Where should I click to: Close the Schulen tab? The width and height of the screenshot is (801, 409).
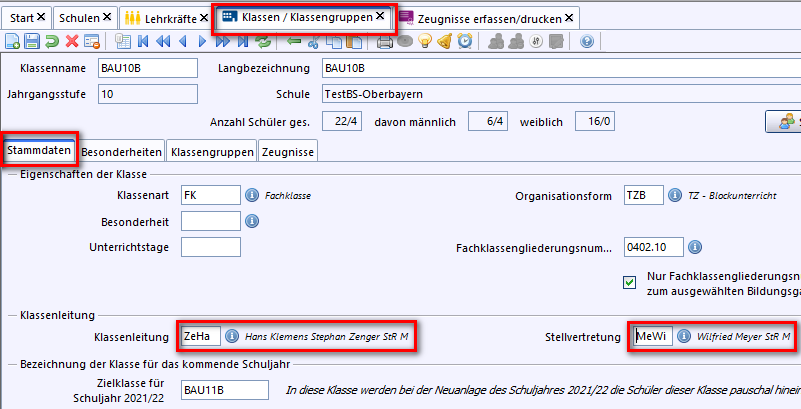pos(107,17)
